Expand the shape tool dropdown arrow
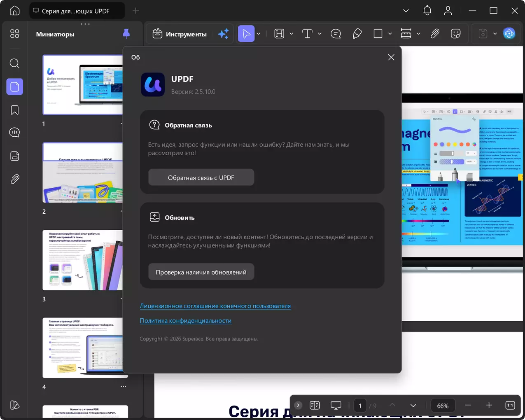This screenshot has height=420, width=525. pyautogui.click(x=390, y=34)
